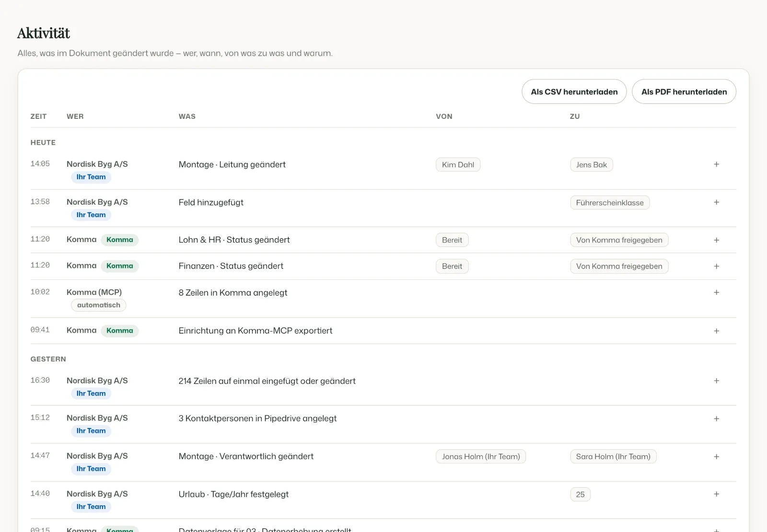
Task: Expand the Urlaub Tage/Jahr festgelegt row
Action: pos(716,494)
